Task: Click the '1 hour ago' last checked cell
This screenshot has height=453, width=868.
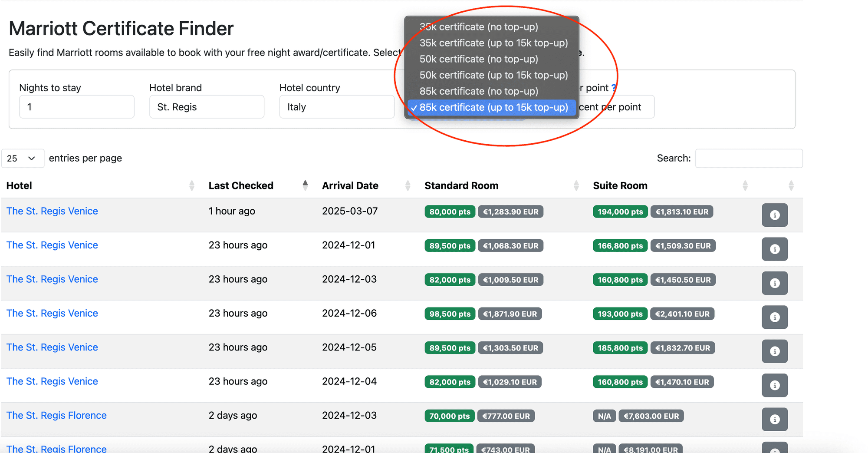Action: 232,211
